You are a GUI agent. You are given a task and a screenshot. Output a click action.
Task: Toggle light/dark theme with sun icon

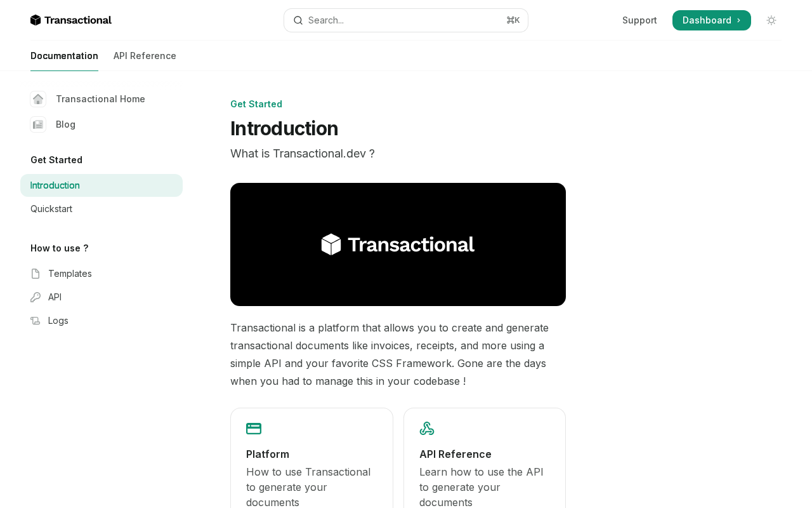771,20
